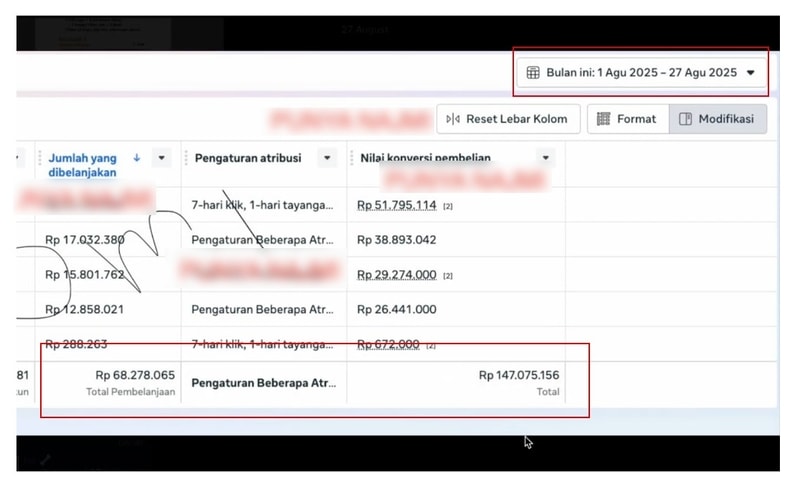The height and width of the screenshot is (492, 800).
Task: Sort by the Jumlah yang dibelanjakan header
Action: 82,165
